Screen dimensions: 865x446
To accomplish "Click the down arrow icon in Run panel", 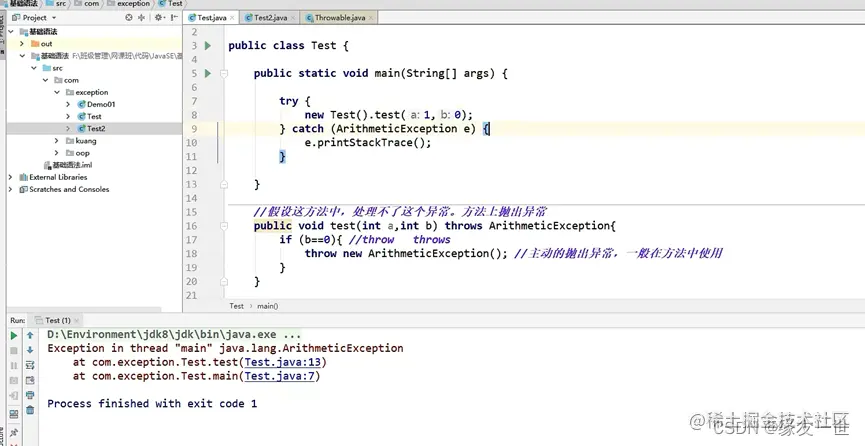I will pyautogui.click(x=30, y=350).
